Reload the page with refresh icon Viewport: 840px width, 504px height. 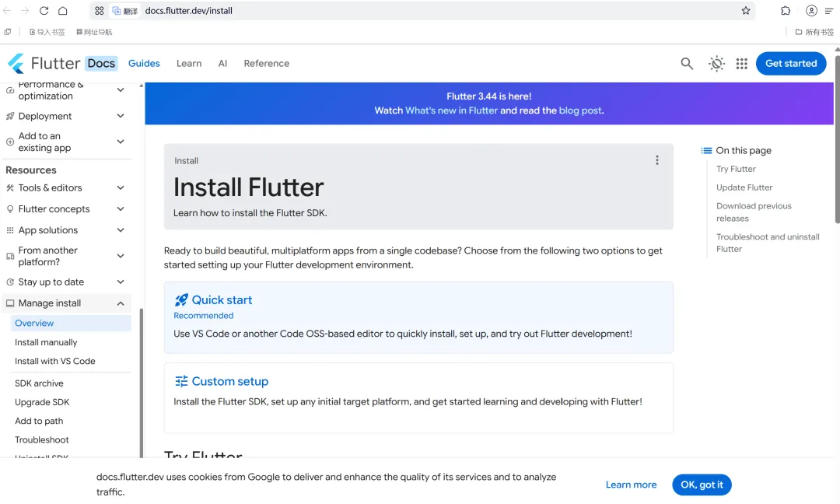(x=44, y=11)
